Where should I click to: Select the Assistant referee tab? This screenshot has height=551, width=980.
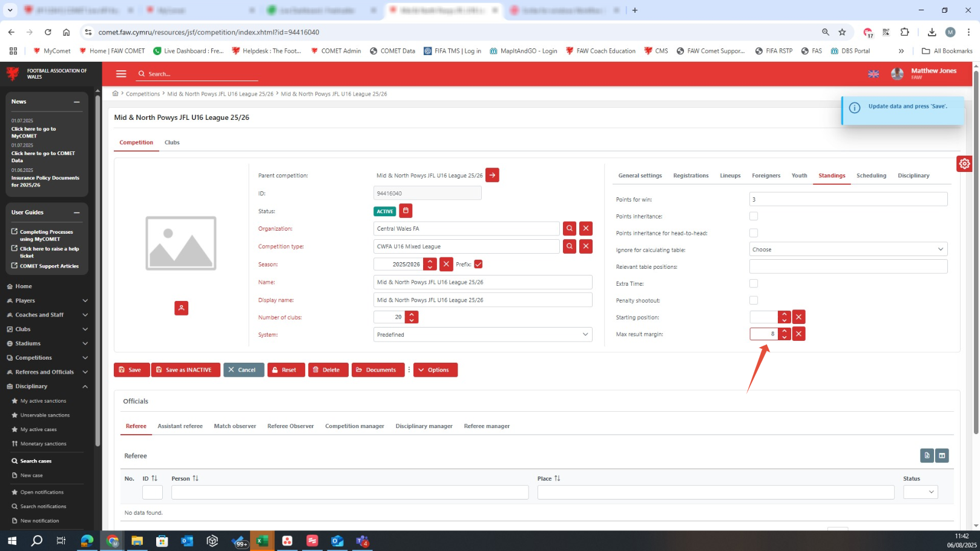(180, 426)
